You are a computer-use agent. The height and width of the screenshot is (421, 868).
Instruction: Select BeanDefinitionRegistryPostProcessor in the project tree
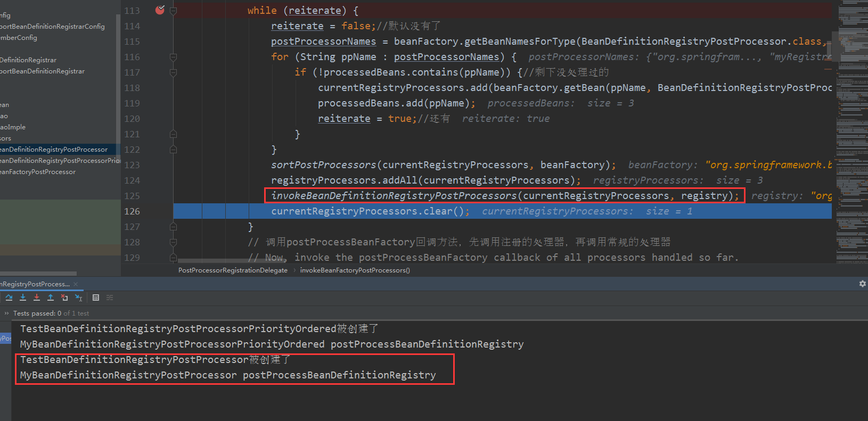coord(54,150)
